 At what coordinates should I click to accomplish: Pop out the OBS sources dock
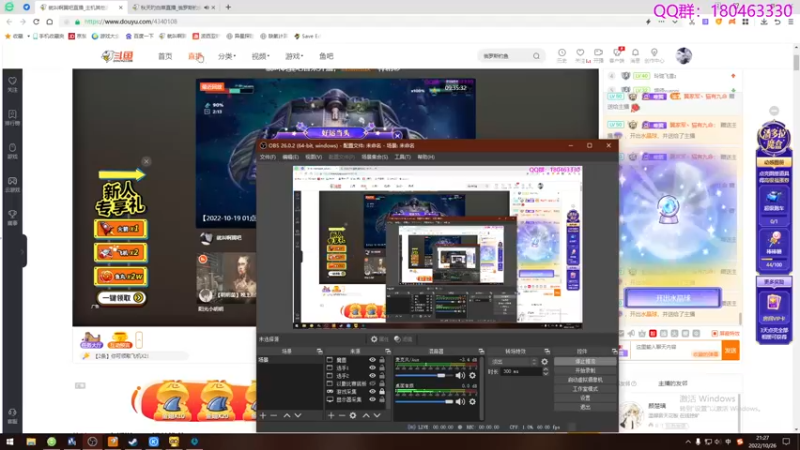[x=388, y=351]
